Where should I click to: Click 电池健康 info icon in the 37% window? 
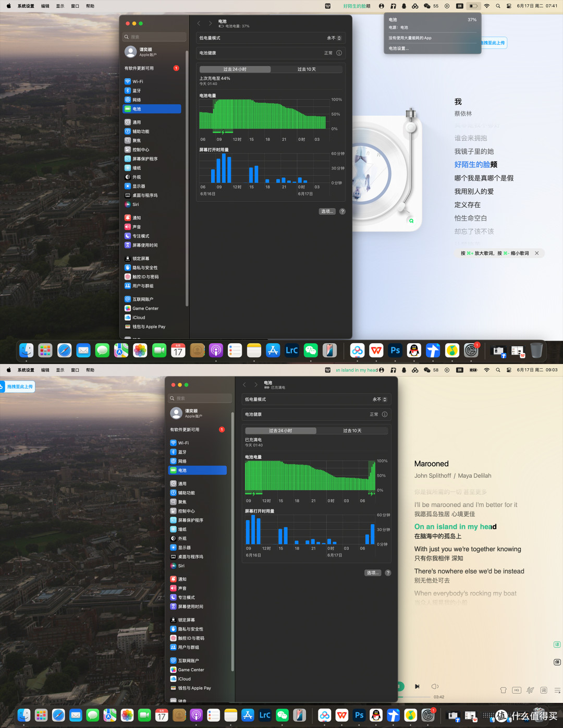pos(339,53)
